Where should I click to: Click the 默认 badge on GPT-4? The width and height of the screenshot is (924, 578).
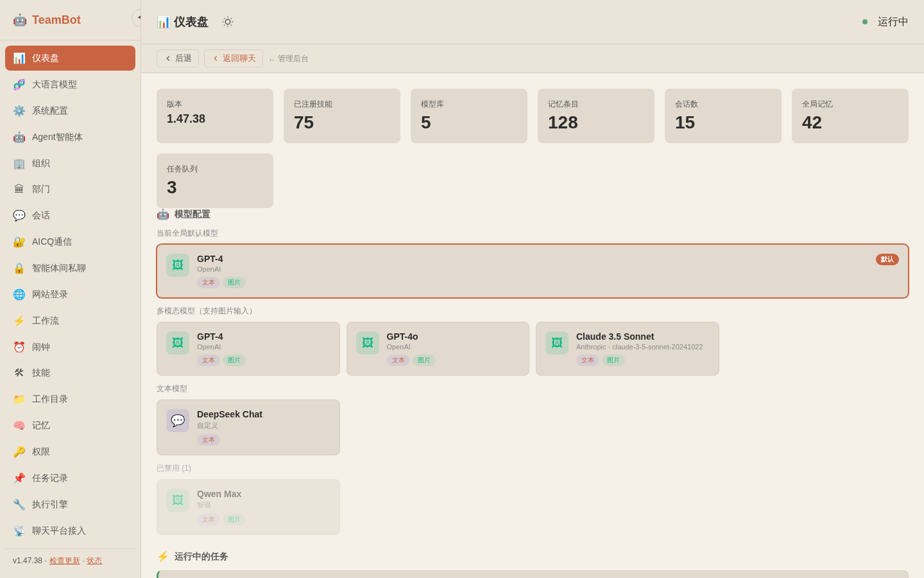point(887,259)
